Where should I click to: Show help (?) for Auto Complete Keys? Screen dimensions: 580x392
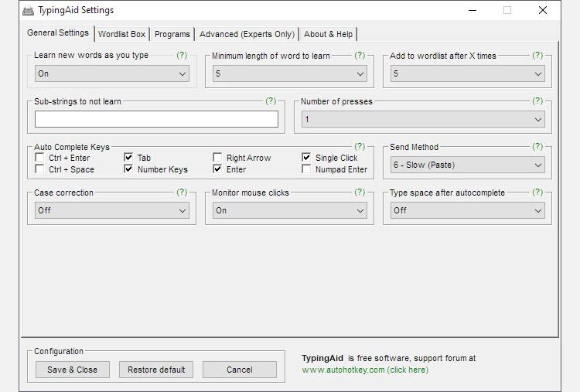click(360, 147)
